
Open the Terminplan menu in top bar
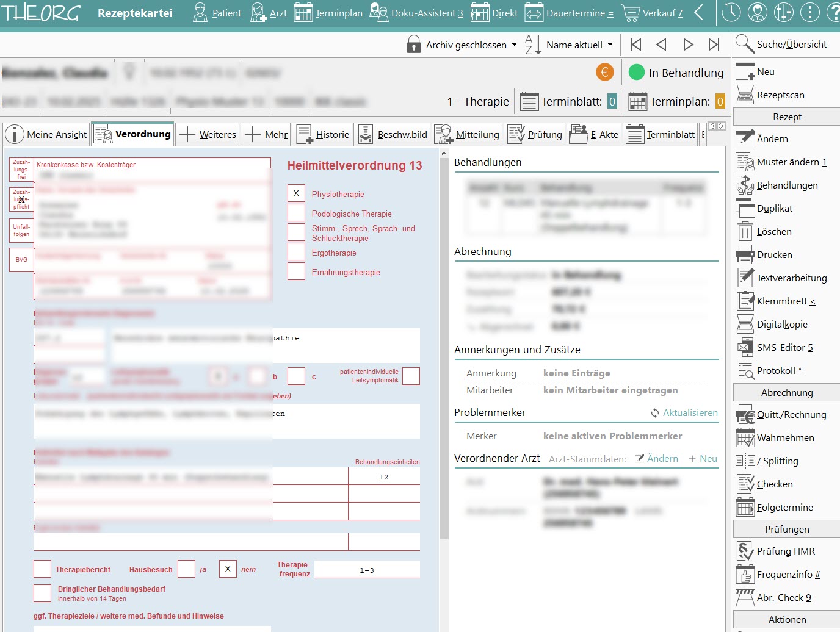pyautogui.click(x=328, y=13)
